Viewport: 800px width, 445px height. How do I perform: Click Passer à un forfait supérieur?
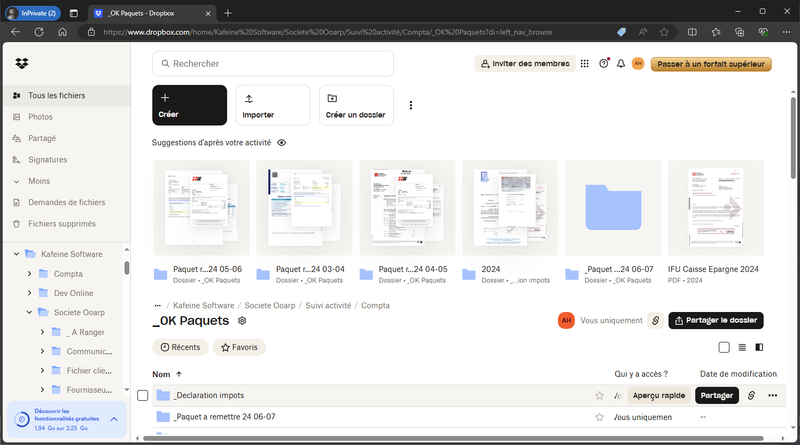711,64
